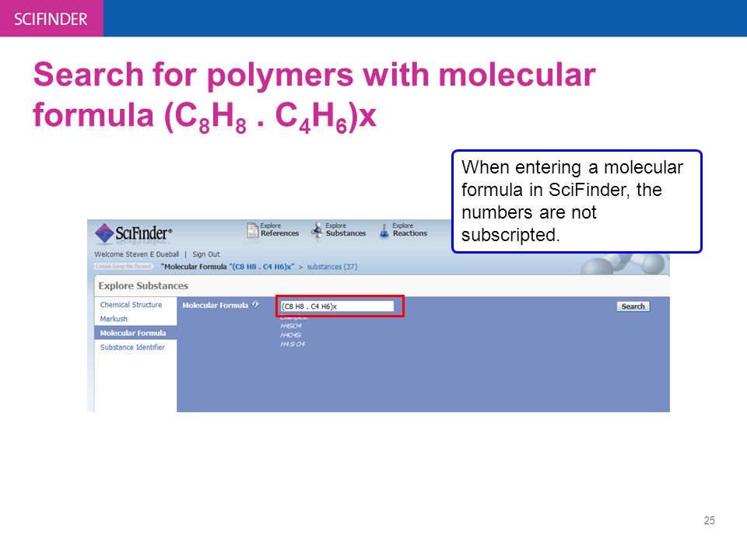Click the slide page number 25
The width and height of the screenshot is (747, 560).
coord(710,520)
